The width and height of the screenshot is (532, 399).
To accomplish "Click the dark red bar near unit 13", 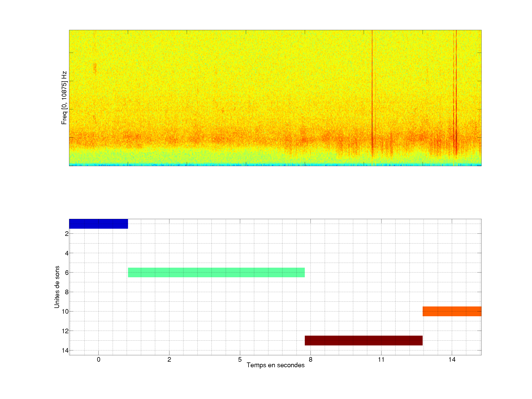I will [x=363, y=340].
